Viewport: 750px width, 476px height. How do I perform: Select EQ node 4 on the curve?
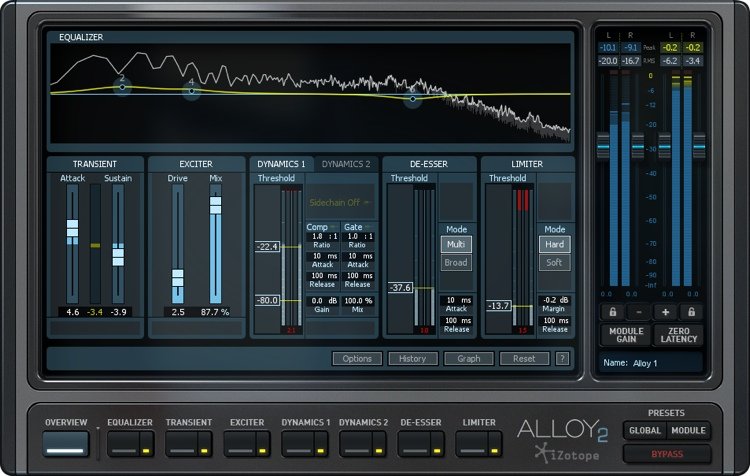pos(191,93)
